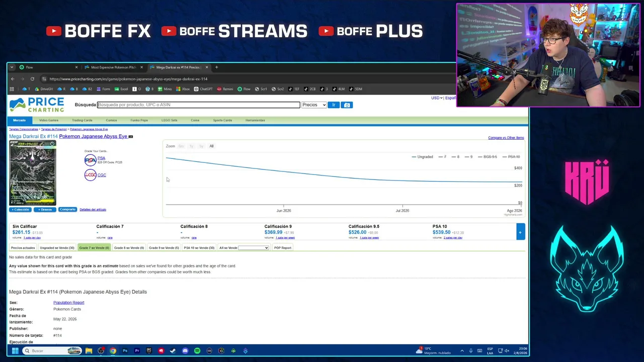Open the ChatGPT bookmark

point(203,89)
